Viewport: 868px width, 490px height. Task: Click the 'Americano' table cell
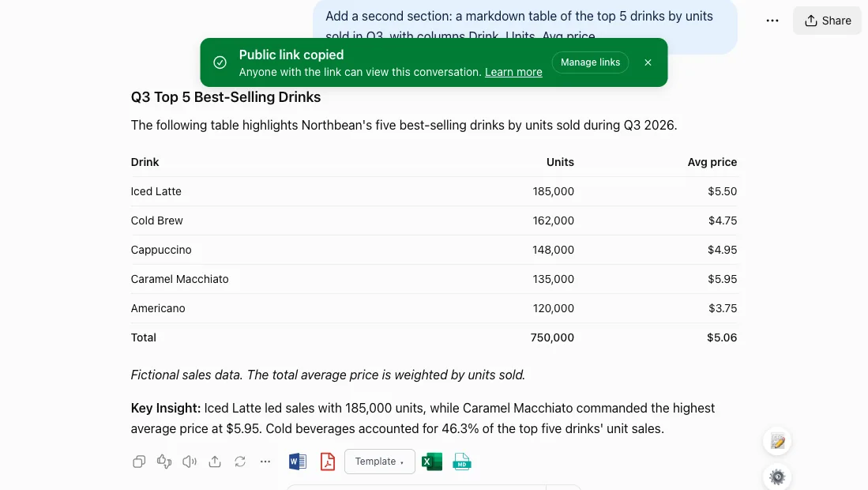(x=158, y=308)
